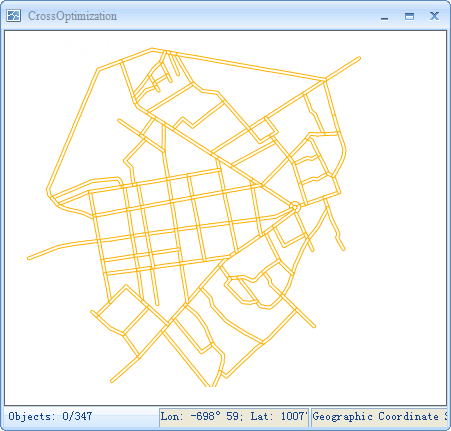This screenshot has width=451, height=431.
Task: Click the far west end of the long road
Action: tap(29, 258)
